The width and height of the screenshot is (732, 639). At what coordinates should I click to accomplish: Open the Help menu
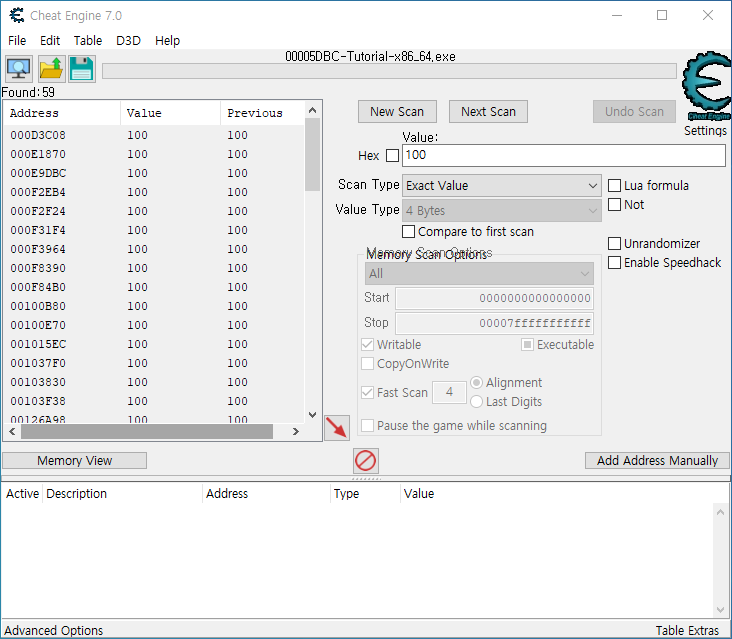167,41
